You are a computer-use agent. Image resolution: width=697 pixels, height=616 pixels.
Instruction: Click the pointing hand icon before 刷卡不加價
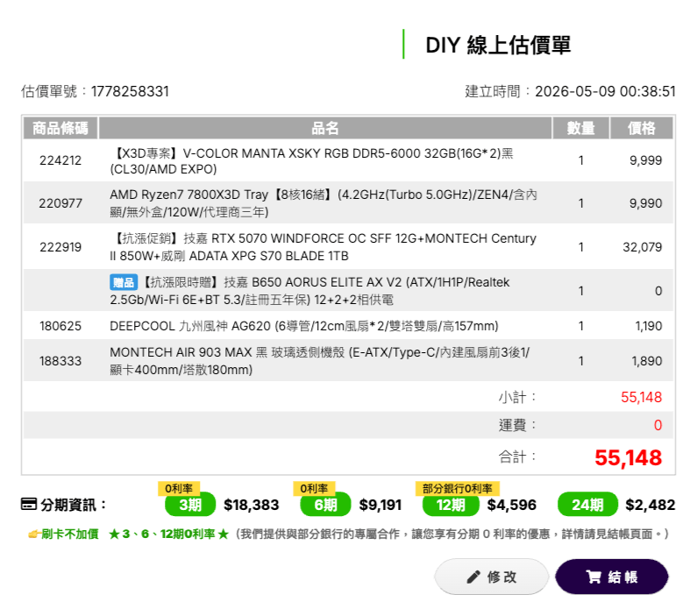click(x=34, y=535)
